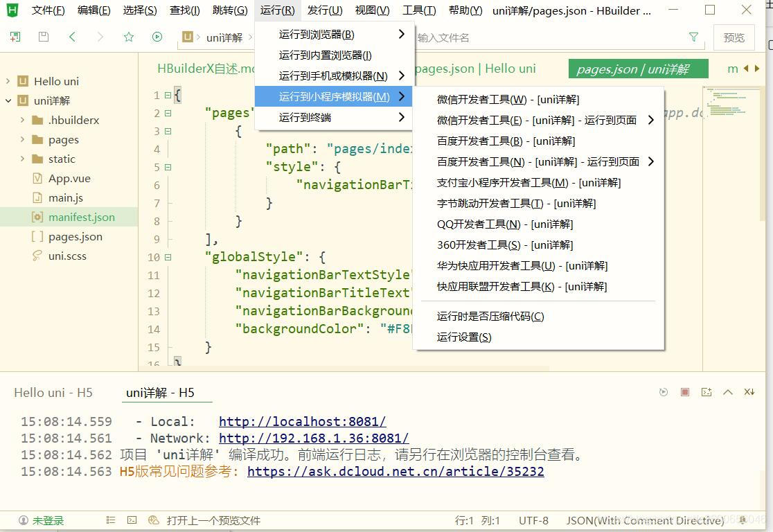Click the new file toolbar icon
This screenshot has width=773, height=532.
tap(15, 37)
